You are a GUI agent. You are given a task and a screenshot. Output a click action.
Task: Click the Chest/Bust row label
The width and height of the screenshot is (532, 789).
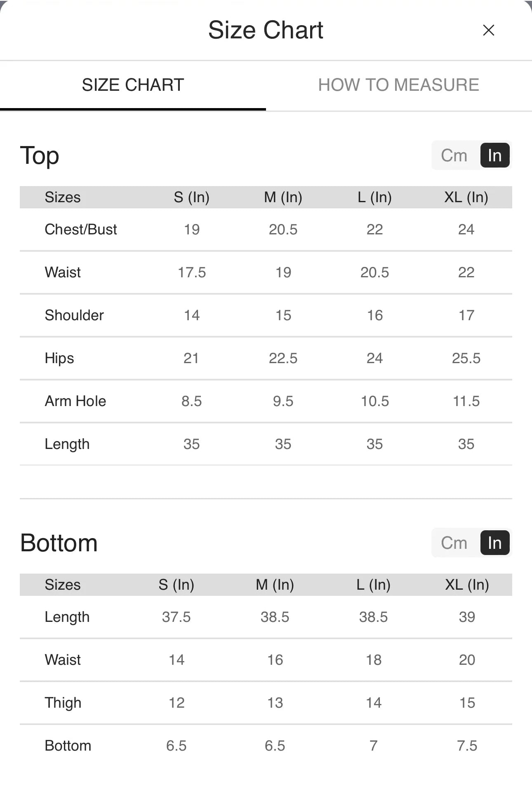81,229
